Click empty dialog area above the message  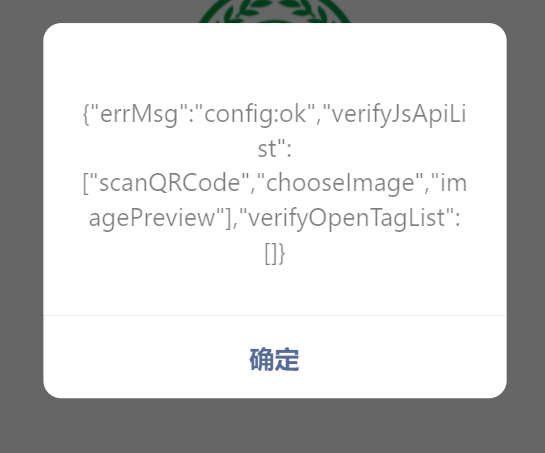[x=275, y=63]
